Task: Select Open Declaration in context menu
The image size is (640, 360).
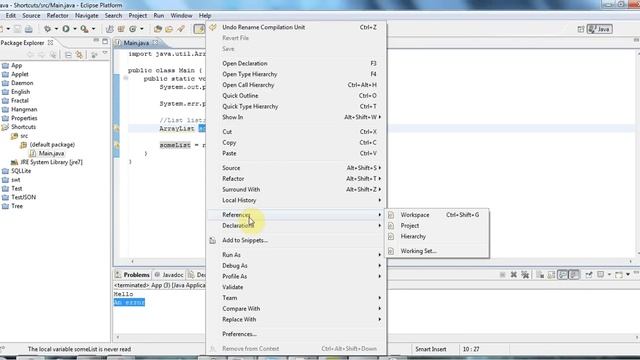Action: pos(297,63)
